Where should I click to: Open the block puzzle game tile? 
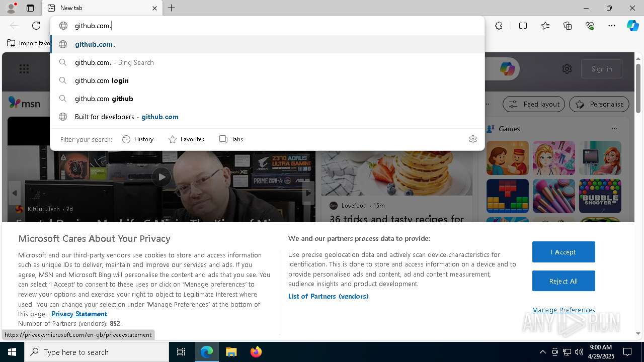pos(507,196)
